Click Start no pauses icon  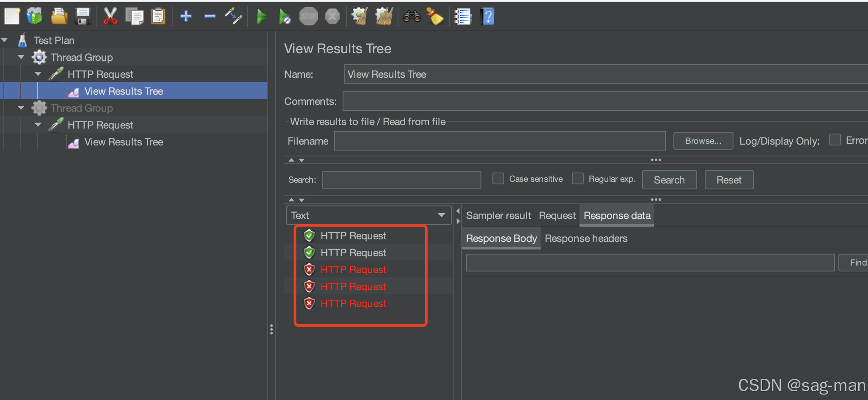pos(285,16)
